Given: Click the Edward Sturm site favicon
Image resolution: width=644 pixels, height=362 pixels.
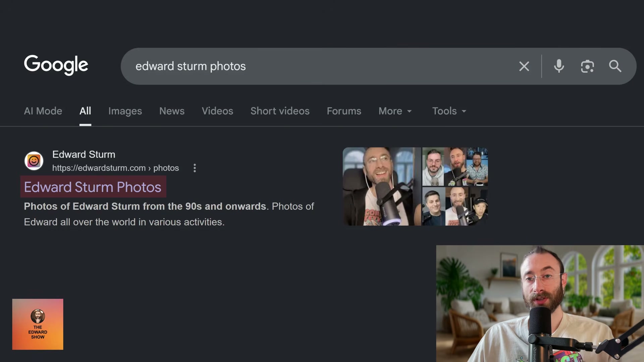Looking at the screenshot, I should pos(34,161).
